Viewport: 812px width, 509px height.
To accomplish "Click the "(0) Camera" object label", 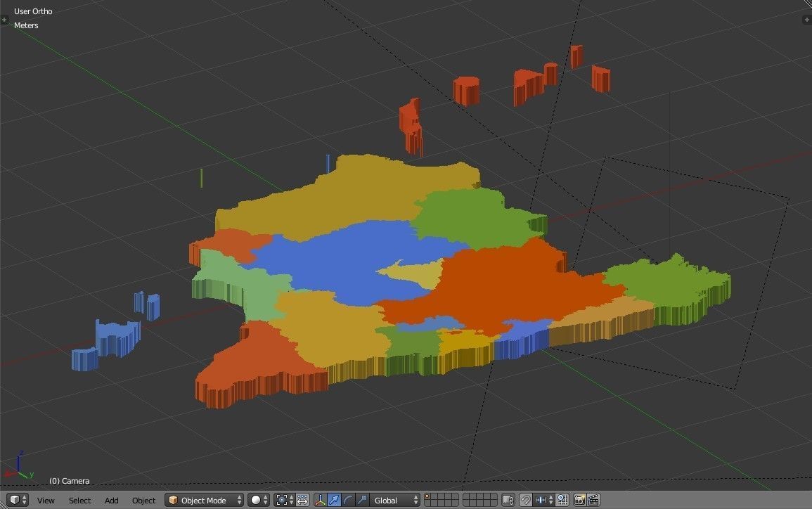I will click(x=70, y=481).
